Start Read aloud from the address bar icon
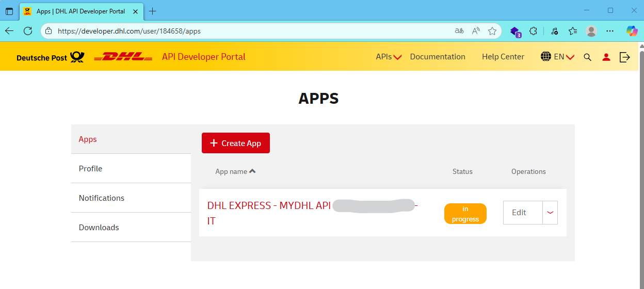This screenshot has height=289, width=644. click(476, 31)
